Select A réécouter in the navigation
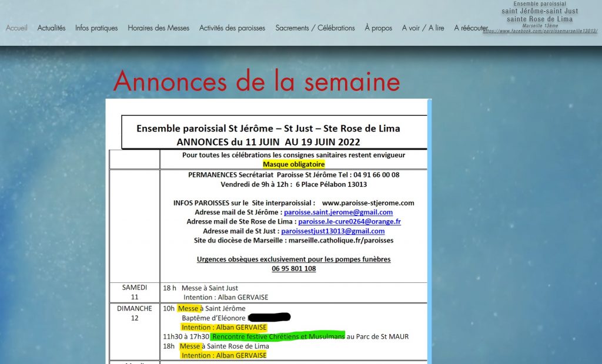 471,28
